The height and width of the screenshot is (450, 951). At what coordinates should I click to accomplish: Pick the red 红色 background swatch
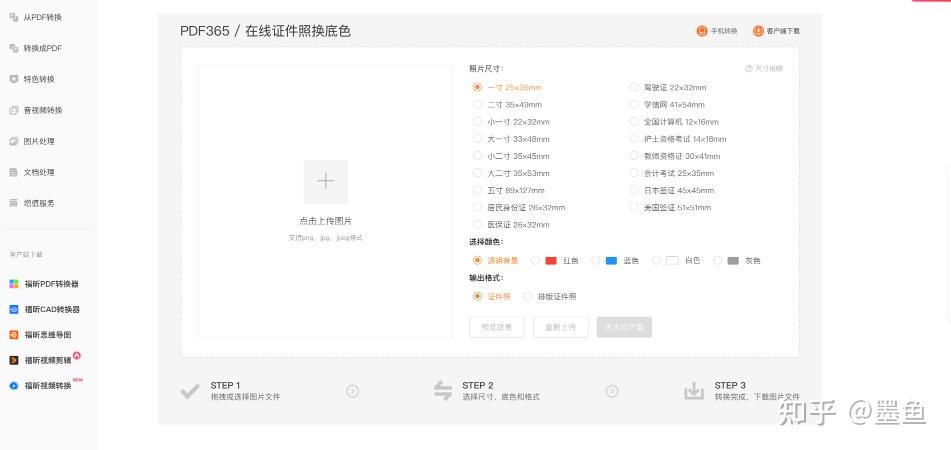coord(551,261)
